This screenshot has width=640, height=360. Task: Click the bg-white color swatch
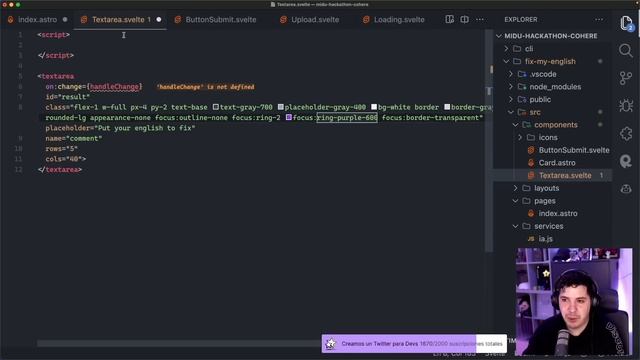[x=374, y=107]
